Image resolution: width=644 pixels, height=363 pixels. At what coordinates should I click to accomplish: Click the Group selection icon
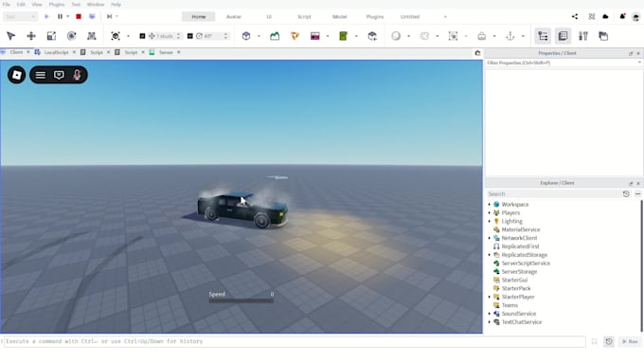click(x=453, y=36)
